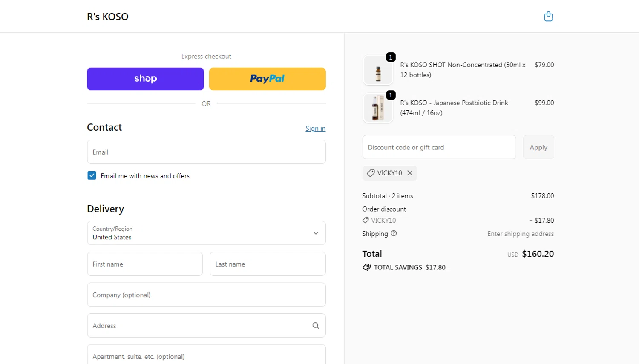
Task: Open the R's KOSO store logo link
Action: pyautogui.click(x=108, y=17)
